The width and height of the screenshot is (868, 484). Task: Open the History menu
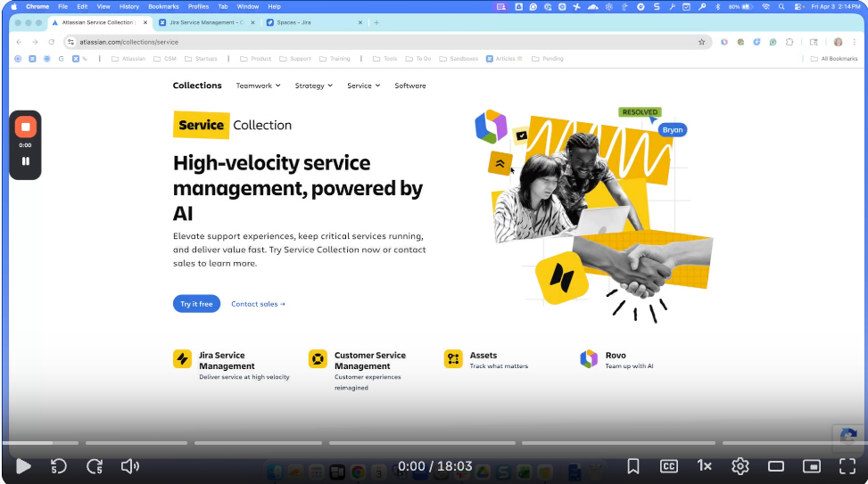coord(129,6)
